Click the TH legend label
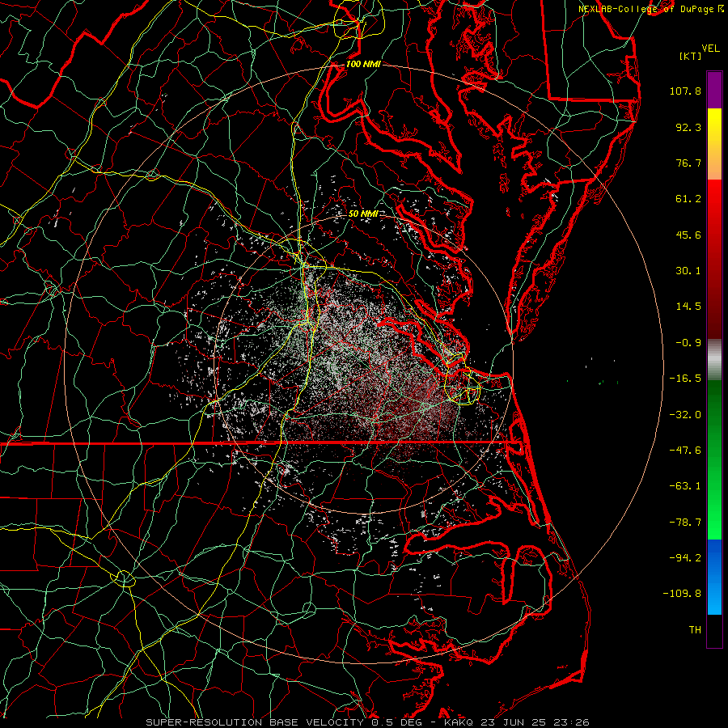 695,630
